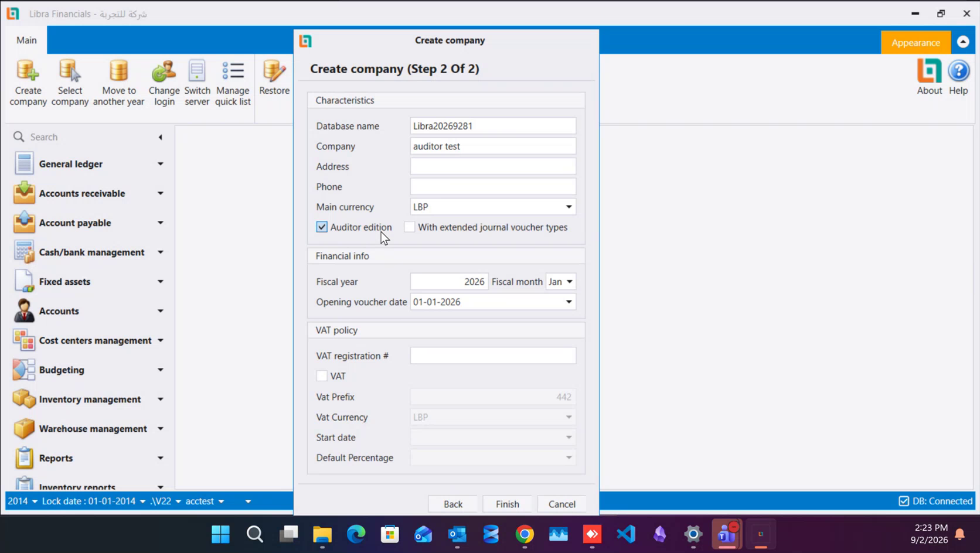Click Move to another year icon

[118, 83]
